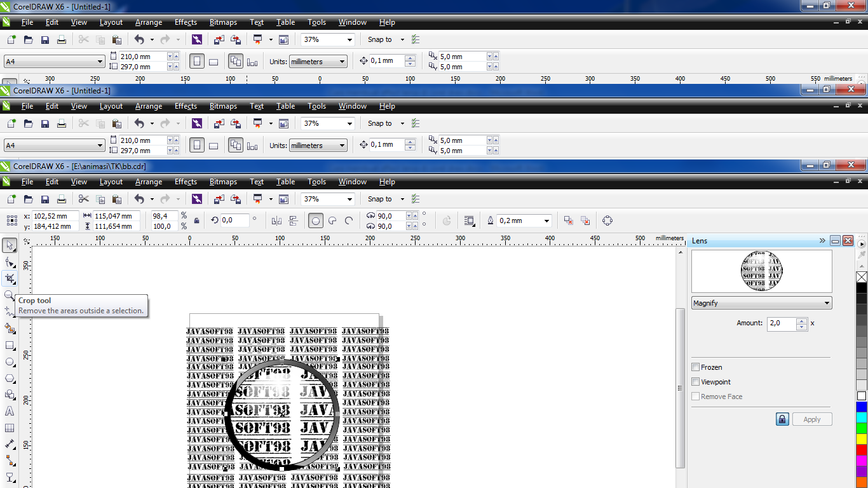Open the Effects menu
This screenshot has height=488, width=868.
185,181
